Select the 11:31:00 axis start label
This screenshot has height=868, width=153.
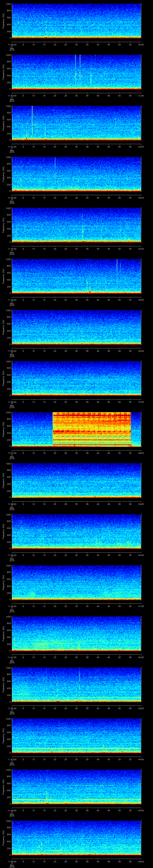(12, 147)
